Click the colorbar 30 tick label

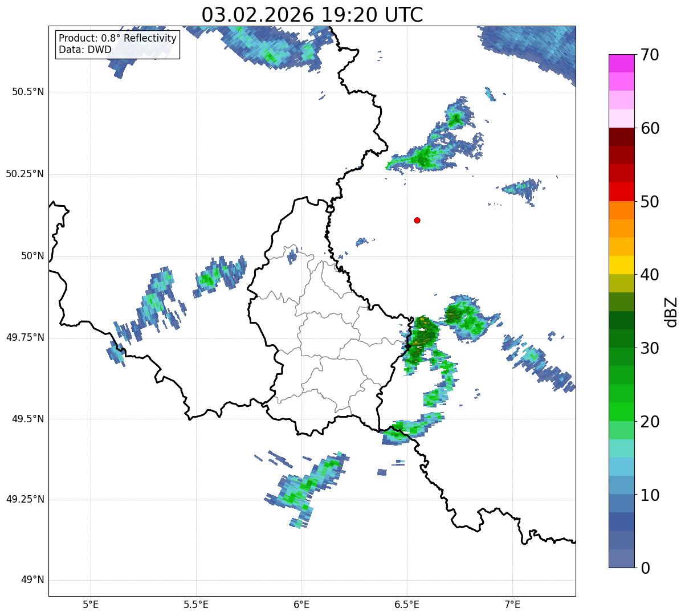[x=651, y=348]
